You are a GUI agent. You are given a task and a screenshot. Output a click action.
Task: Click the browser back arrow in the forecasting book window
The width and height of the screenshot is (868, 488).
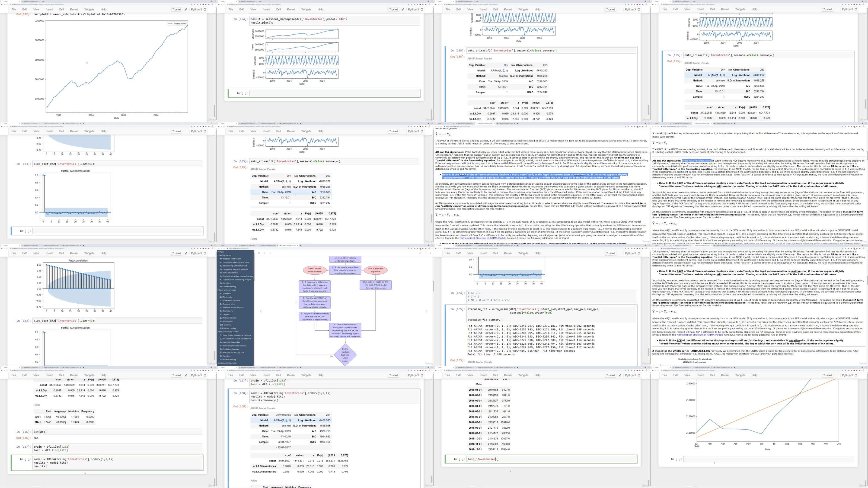[x=219, y=249]
